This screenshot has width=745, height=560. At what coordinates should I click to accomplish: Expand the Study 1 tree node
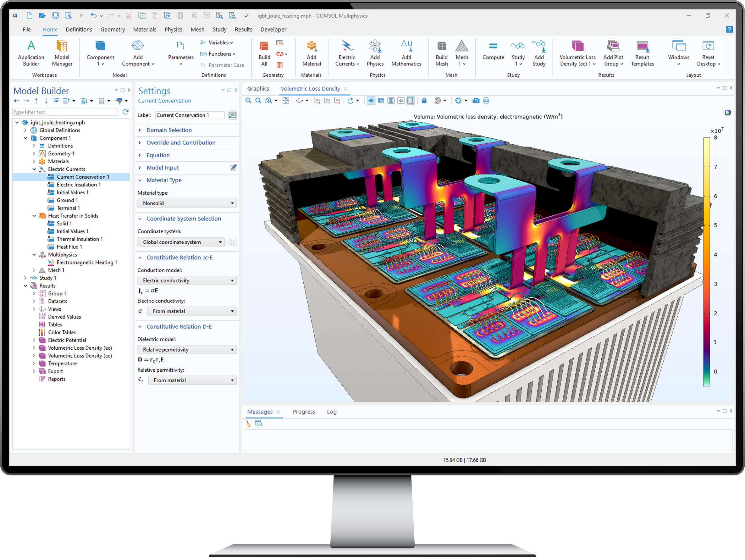click(25, 278)
